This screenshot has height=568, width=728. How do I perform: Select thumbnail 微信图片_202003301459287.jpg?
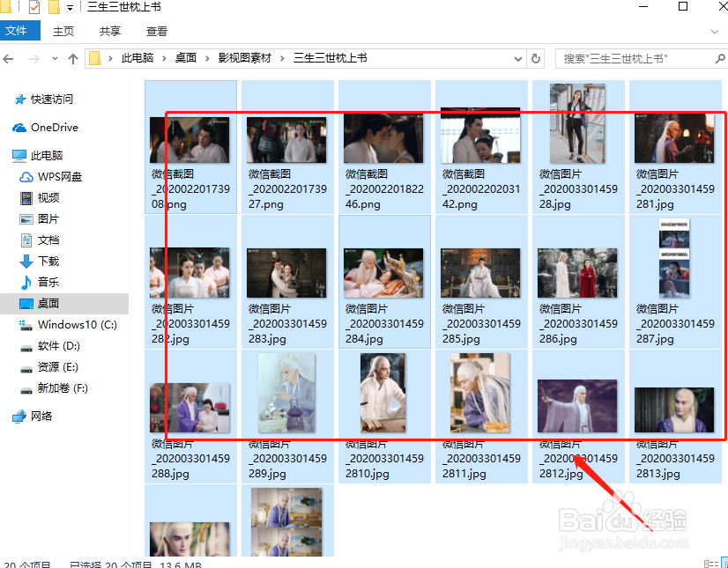click(x=674, y=258)
